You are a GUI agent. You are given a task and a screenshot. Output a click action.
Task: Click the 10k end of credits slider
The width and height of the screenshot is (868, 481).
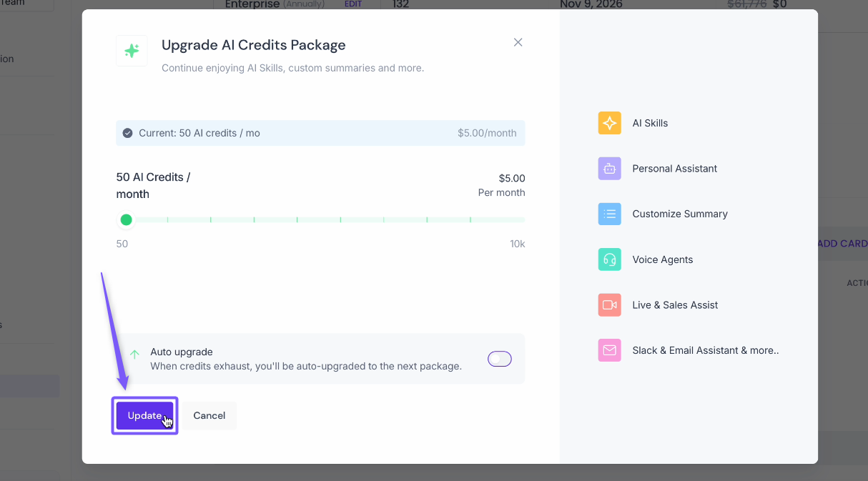click(x=522, y=220)
